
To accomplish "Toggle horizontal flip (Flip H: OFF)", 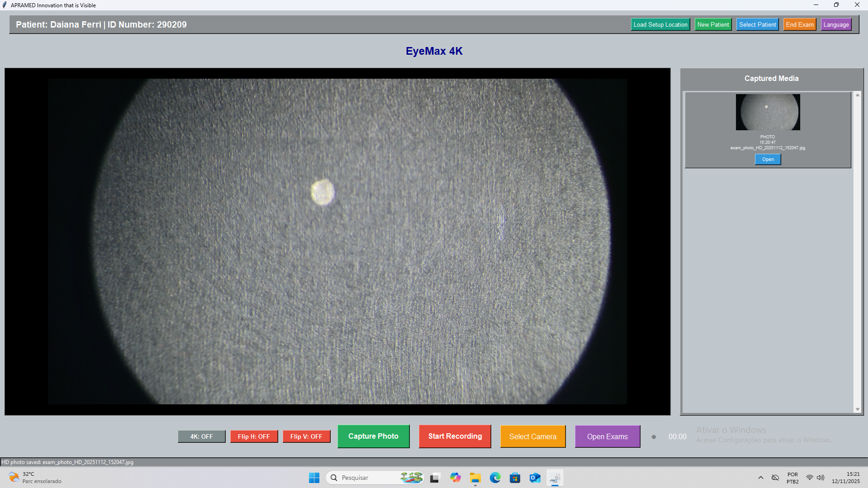I will pos(254,436).
